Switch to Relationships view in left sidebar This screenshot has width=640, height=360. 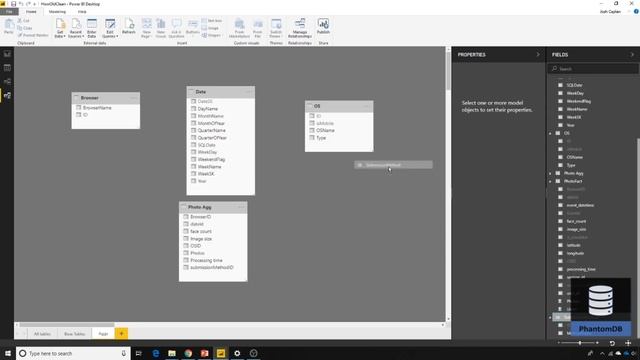tap(7, 82)
